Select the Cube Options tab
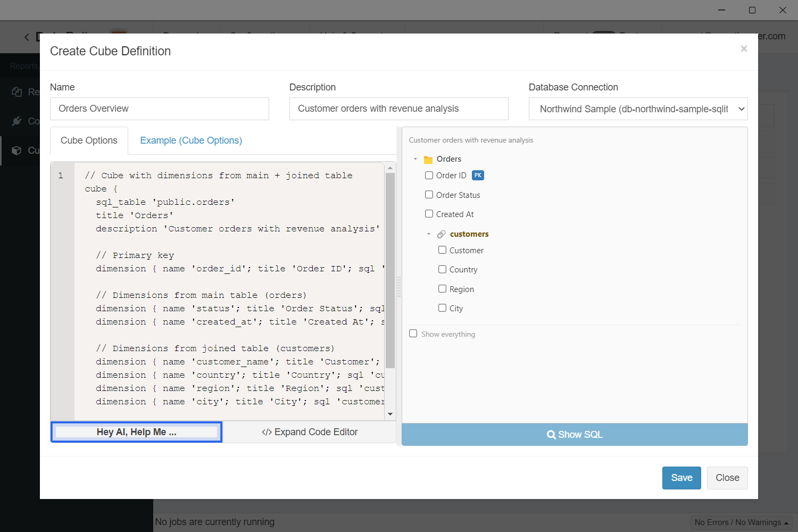This screenshot has width=798, height=532. click(x=89, y=140)
